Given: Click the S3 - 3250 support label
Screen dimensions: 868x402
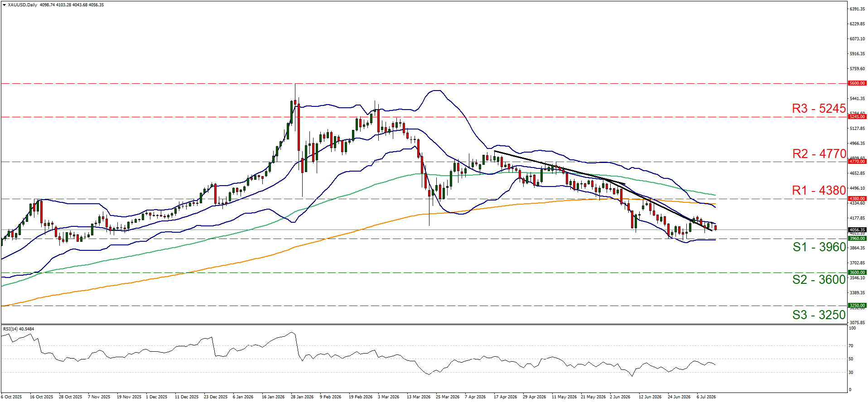Looking at the screenshot, I should (819, 315).
